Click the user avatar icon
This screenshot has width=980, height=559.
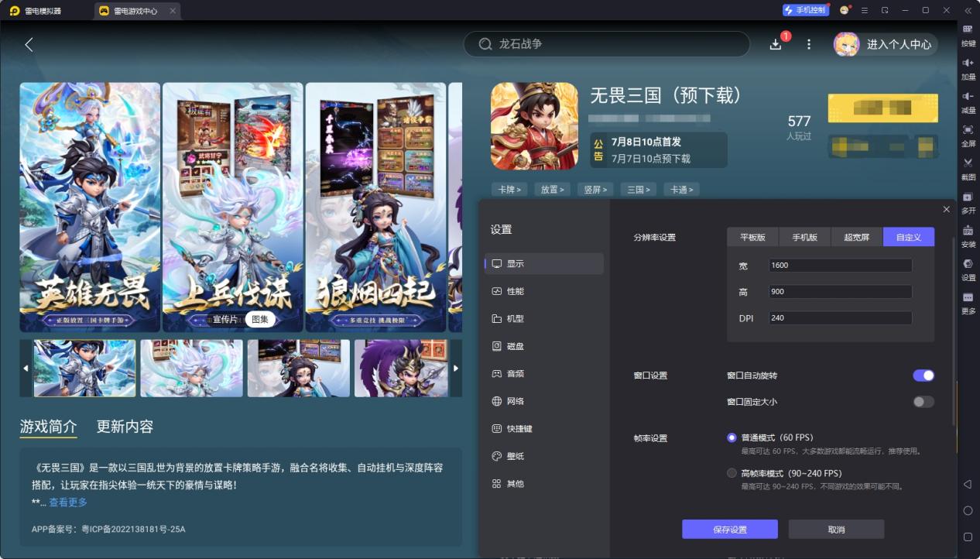846,44
